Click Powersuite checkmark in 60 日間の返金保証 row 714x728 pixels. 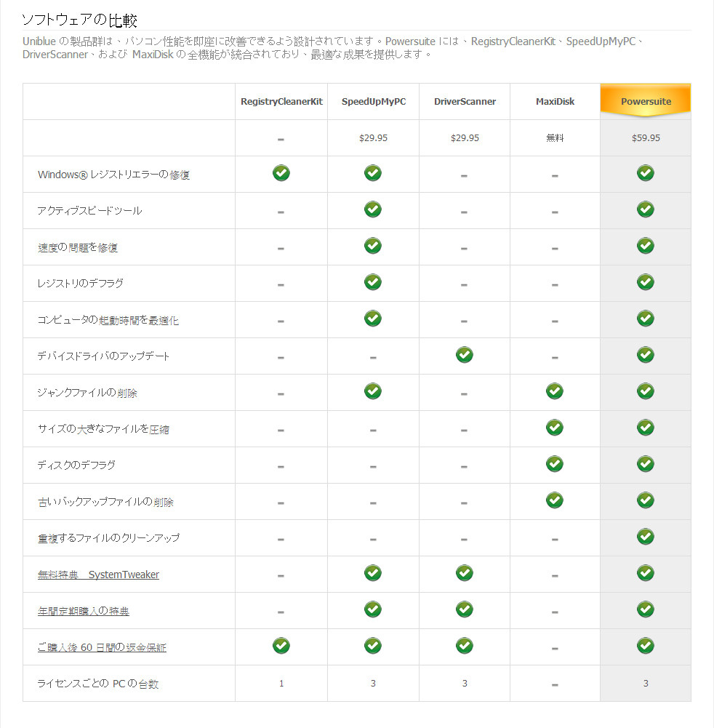point(646,646)
